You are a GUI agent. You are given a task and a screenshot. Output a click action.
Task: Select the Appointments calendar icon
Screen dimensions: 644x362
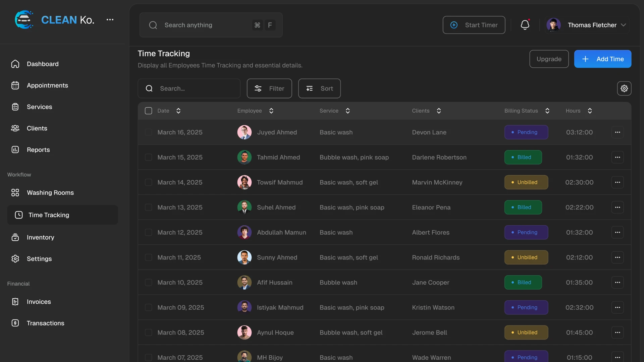coord(15,85)
